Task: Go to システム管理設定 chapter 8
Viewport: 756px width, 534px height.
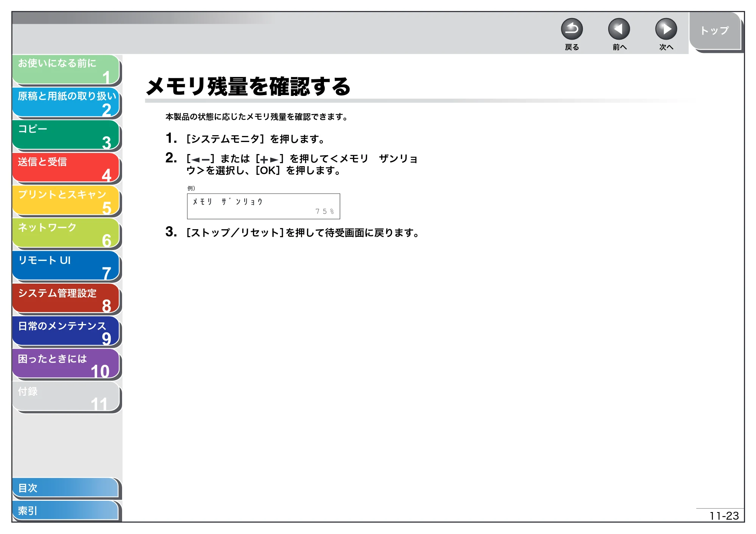Action: point(66,299)
